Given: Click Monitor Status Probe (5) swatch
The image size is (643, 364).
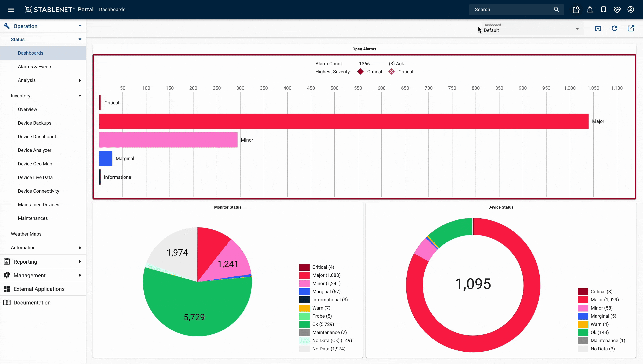Looking at the screenshot, I should click(304, 316).
